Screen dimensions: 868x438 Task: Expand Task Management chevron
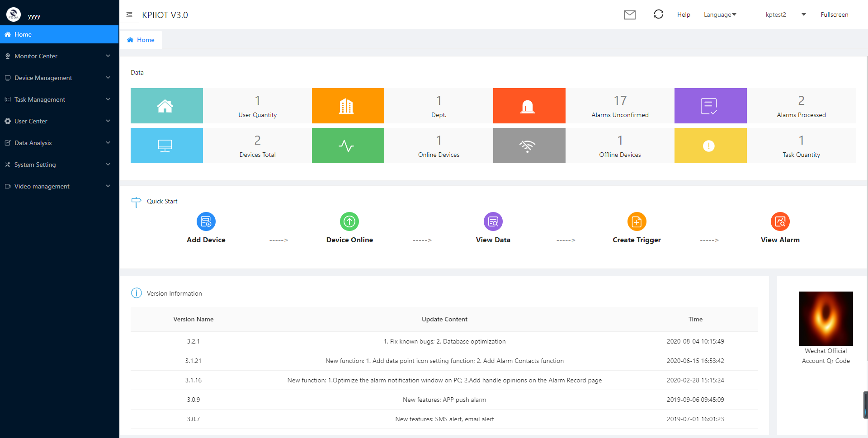[108, 99]
